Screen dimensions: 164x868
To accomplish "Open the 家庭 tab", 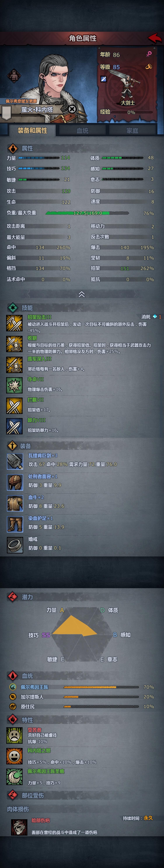I will click(x=132, y=130).
